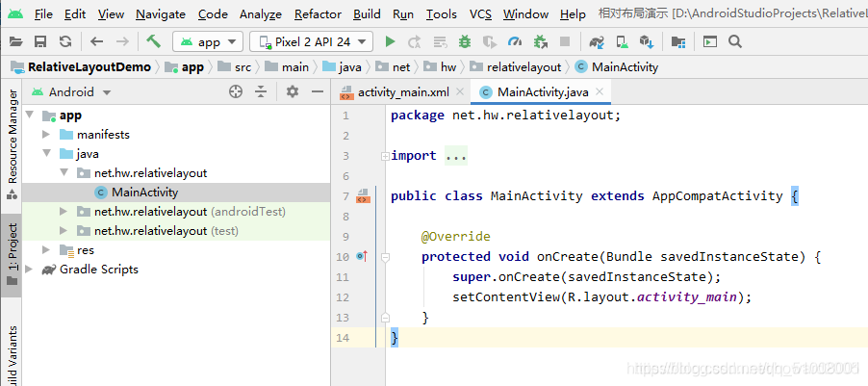The image size is (868, 386).
Task: Collapse the app module tree node
Action: tap(29, 116)
